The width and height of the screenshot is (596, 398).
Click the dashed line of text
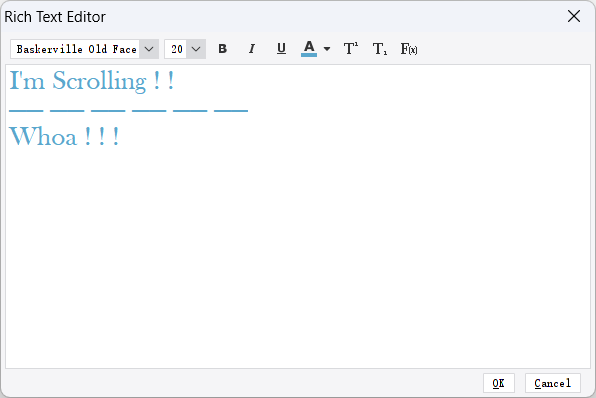[128, 111]
